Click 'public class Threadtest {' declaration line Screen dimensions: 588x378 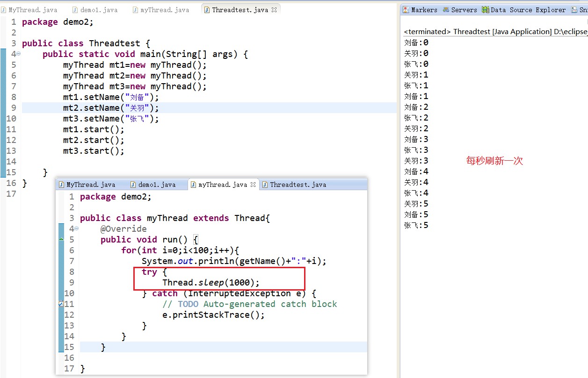click(86, 43)
